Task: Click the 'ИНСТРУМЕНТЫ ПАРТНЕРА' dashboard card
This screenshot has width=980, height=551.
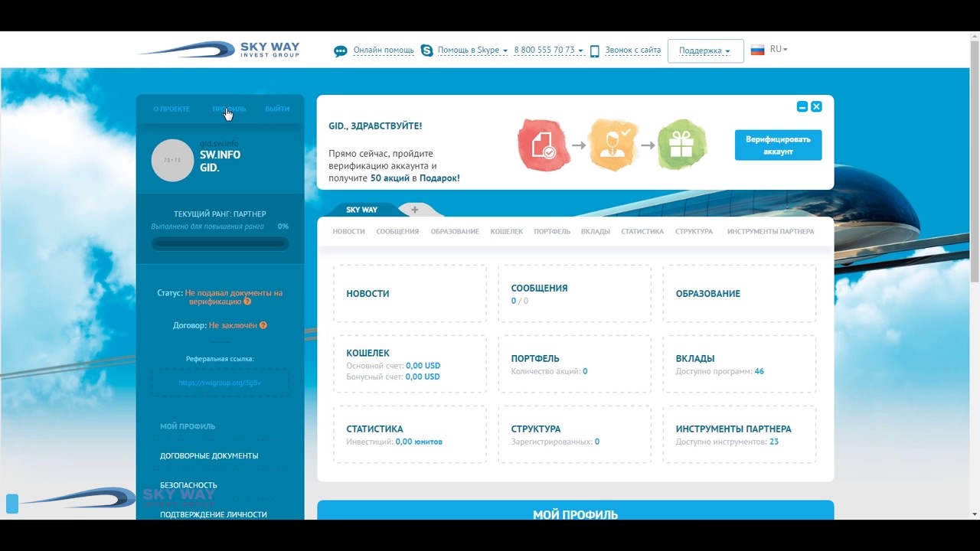Action: (x=740, y=435)
